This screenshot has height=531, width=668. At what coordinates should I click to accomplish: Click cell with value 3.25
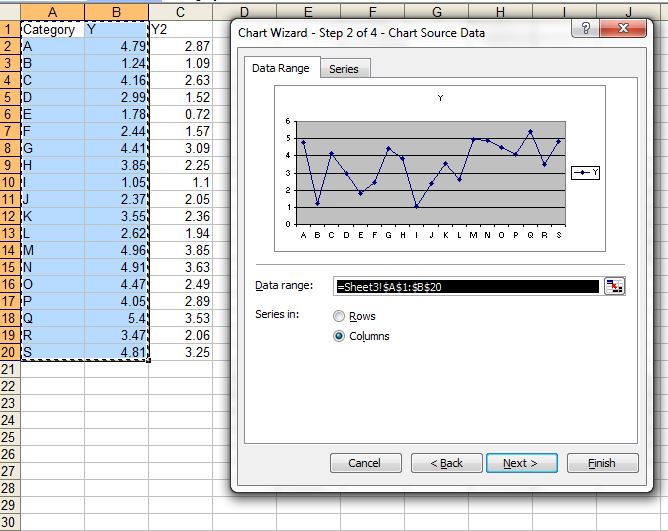pos(180,352)
